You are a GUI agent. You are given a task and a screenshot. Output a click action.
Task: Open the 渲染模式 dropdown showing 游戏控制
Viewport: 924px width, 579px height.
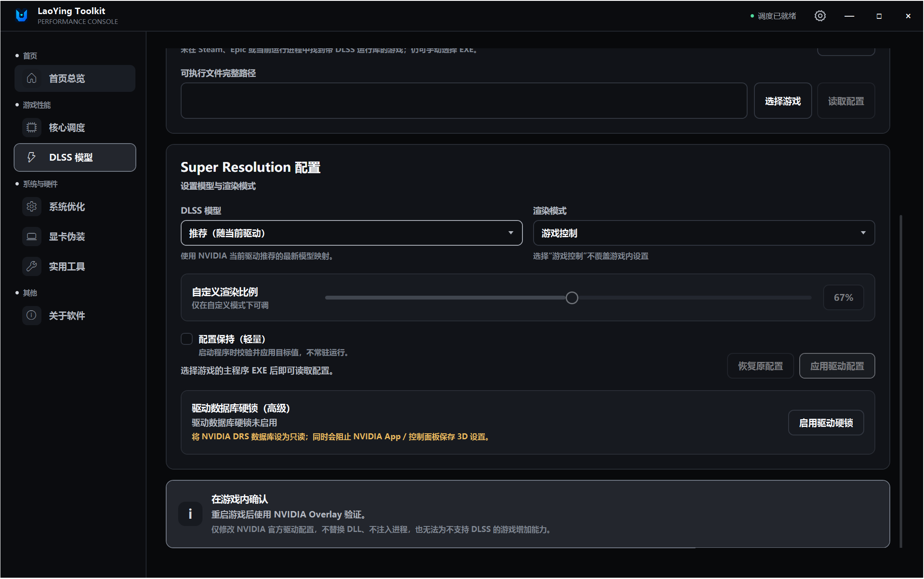tap(704, 233)
